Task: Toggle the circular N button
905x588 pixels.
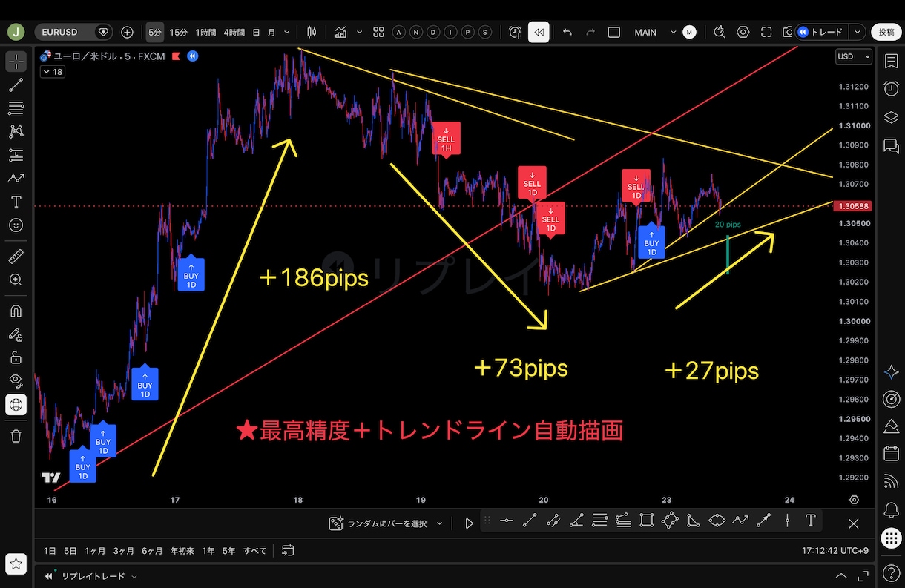Action: 416,32
